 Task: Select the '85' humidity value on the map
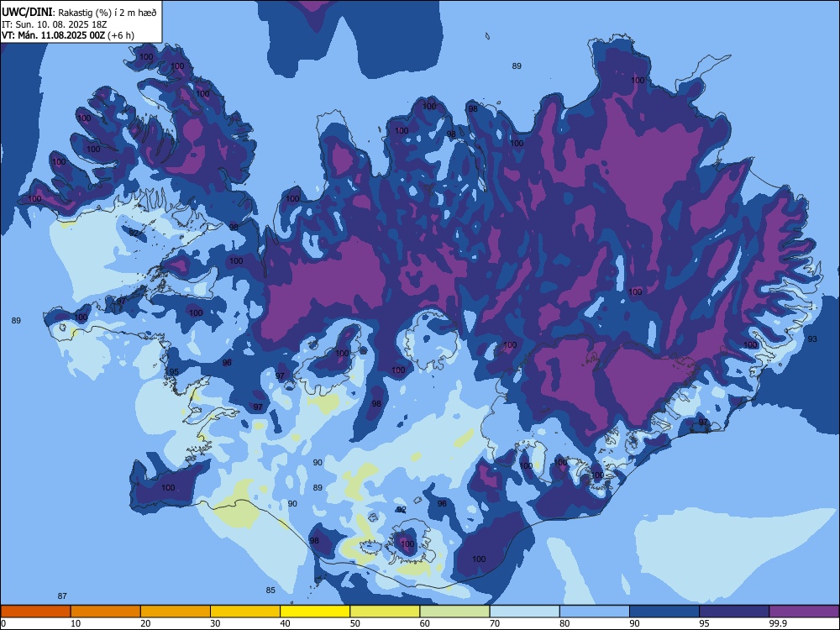point(270,591)
